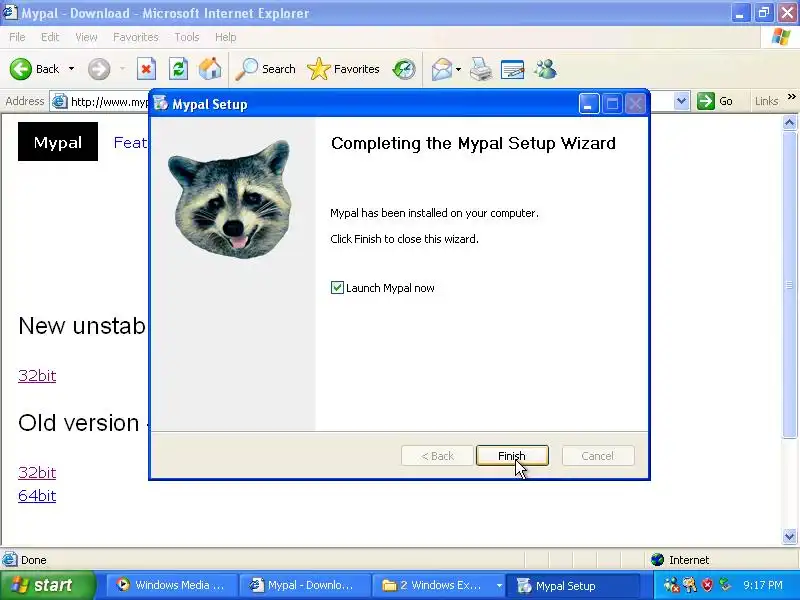Viewport: 800px width, 600px height.
Task: Click the vertical scrollbar thumb
Action: click(789, 284)
